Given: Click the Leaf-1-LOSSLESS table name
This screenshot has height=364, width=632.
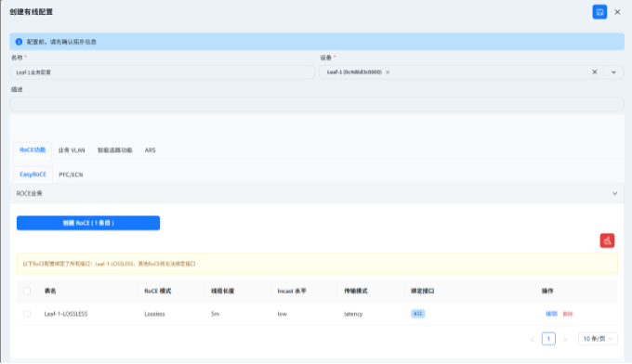Looking at the screenshot, I should pos(66,314).
